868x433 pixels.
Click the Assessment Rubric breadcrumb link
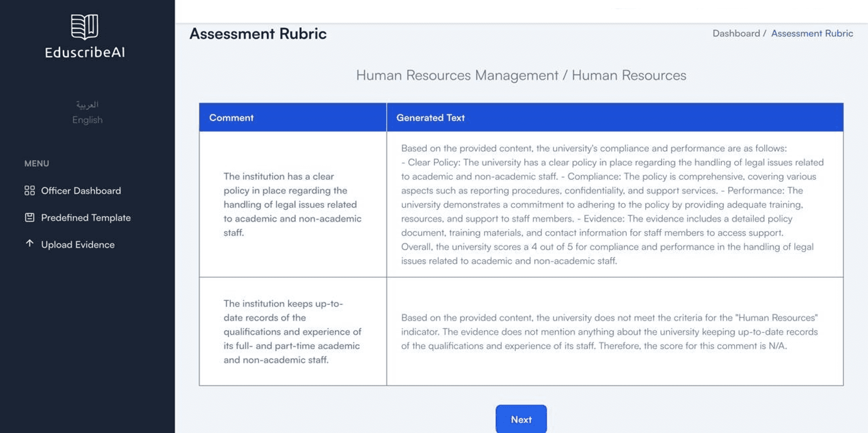click(x=812, y=33)
